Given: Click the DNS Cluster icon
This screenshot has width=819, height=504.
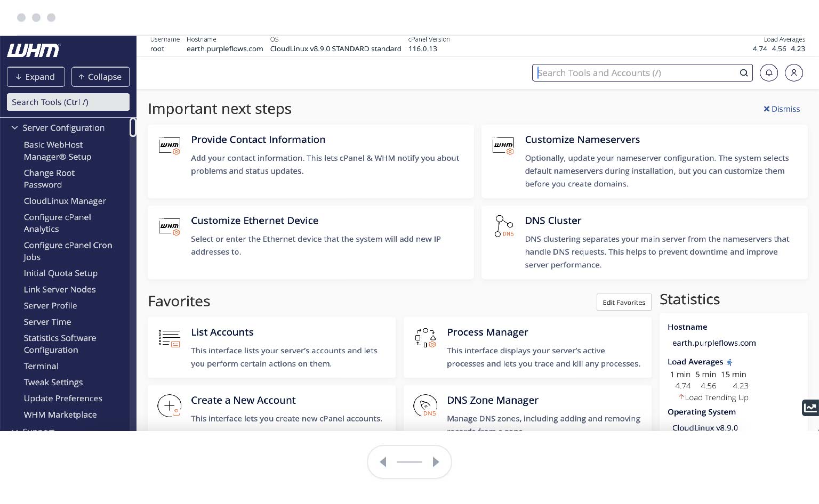Looking at the screenshot, I should (x=503, y=226).
